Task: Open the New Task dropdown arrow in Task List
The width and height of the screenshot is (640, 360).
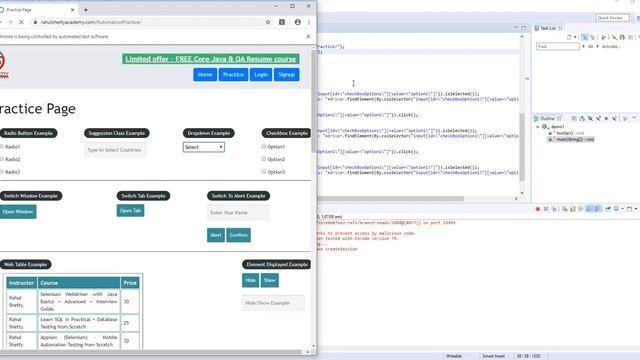Action: 575,38
